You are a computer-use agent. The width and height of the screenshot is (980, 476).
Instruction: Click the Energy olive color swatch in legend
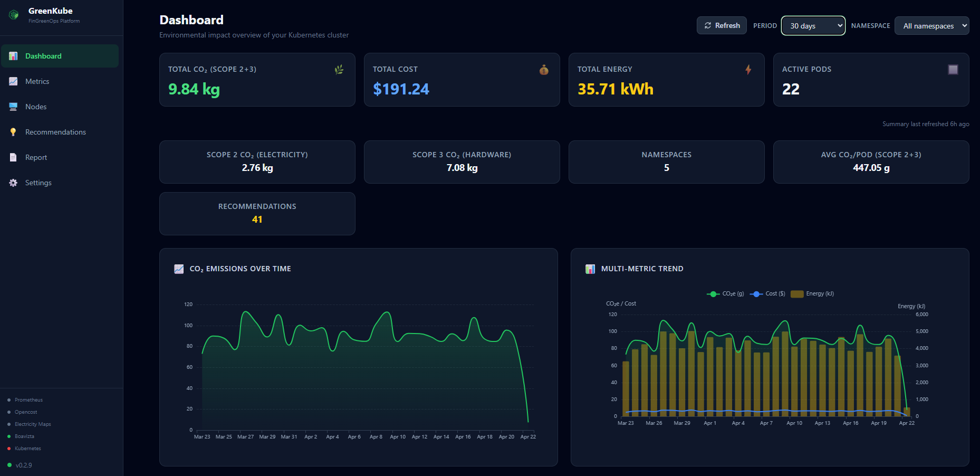[797, 294]
